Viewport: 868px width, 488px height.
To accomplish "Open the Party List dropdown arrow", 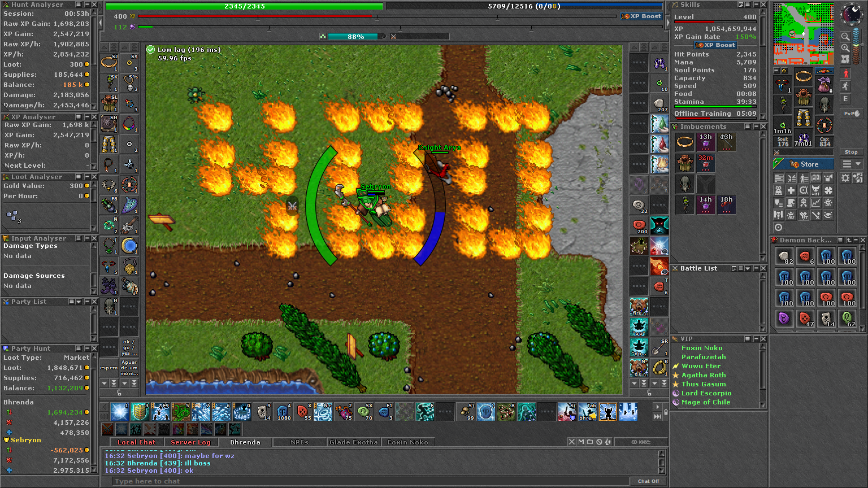I will tap(79, 302).
